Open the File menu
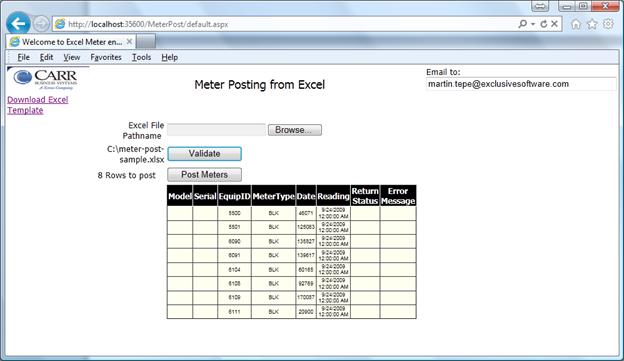This screenshot has height=361, width=624. 23,57
